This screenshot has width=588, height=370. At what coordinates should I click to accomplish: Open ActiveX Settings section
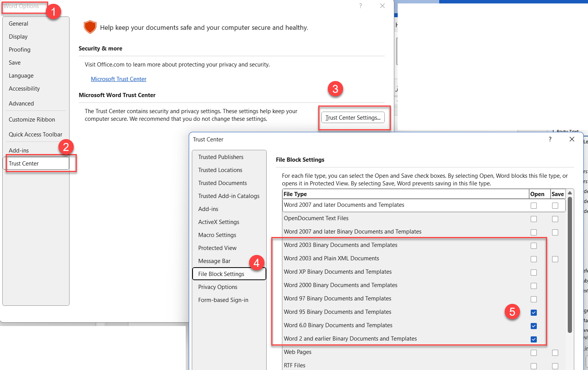click(x=229, y=222)
